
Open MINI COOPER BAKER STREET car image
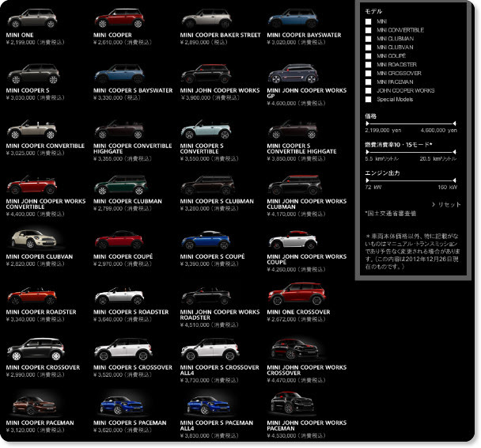click(x=206, y=18)
